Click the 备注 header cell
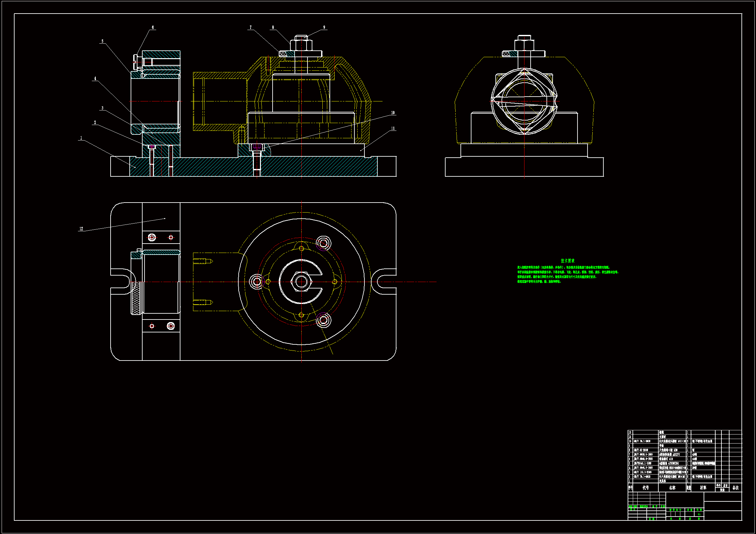756x534 pixels. pos(736,487)
